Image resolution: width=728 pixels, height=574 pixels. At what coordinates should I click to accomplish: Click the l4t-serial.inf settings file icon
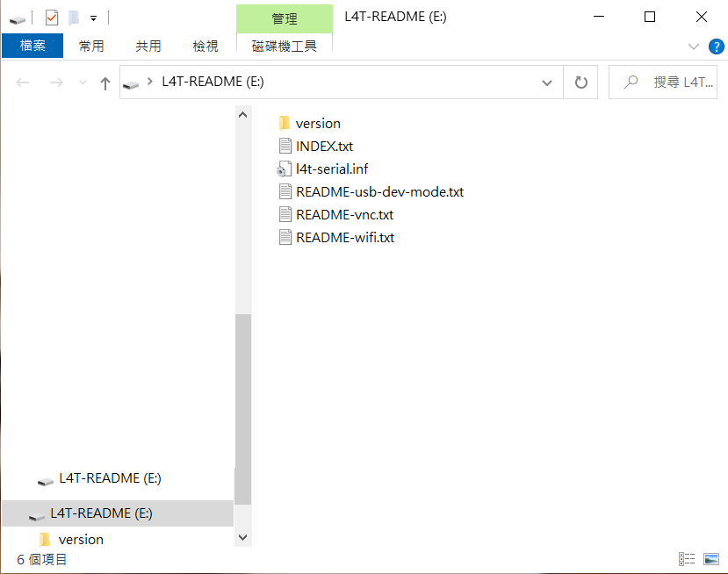285,169
